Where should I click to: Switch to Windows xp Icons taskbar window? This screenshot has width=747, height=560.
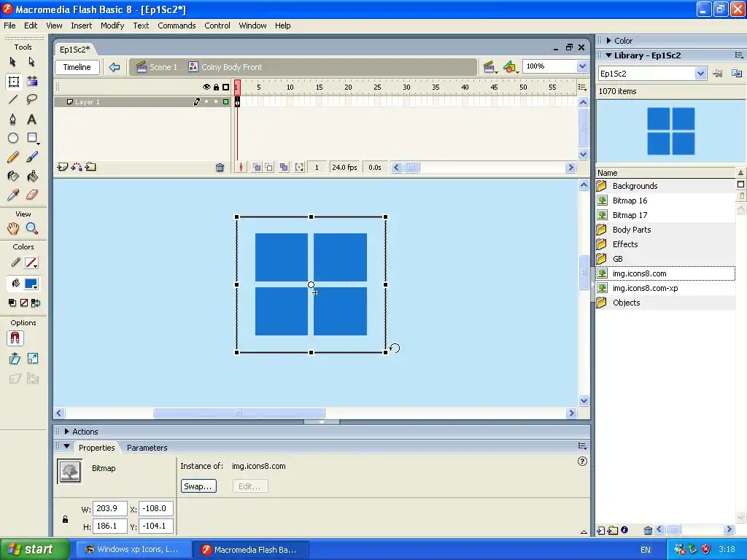pyautogui.click(x=133, y=550)
